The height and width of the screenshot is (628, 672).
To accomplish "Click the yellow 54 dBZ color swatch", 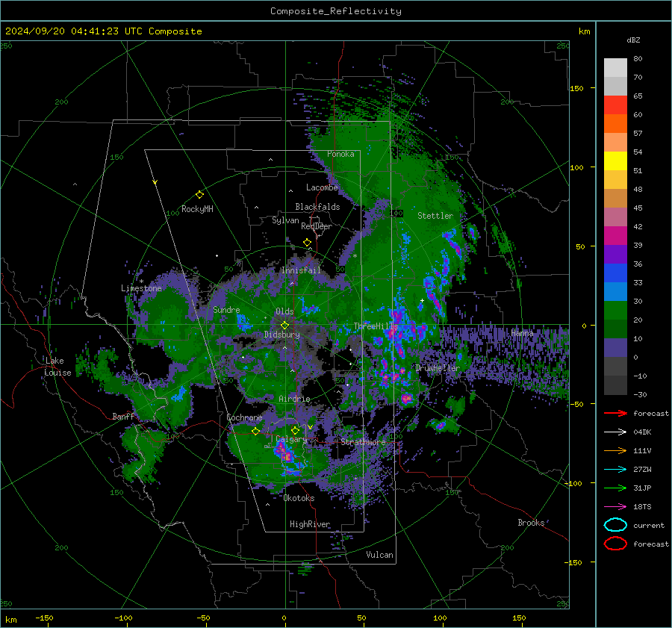I will click(615, 161).
